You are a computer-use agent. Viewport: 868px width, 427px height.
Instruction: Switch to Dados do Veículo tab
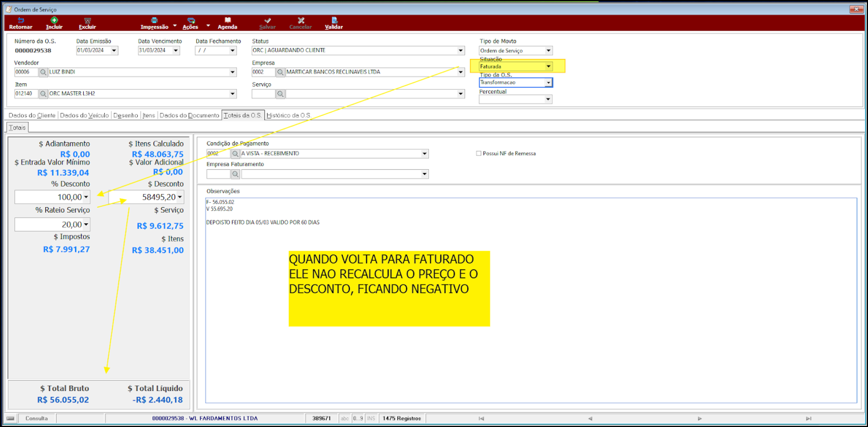(84, 116)
